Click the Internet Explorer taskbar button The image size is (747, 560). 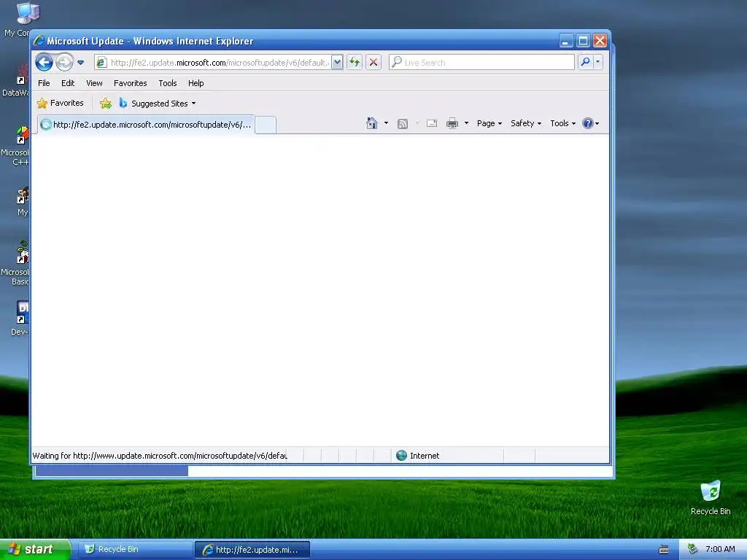pos(252,550)
